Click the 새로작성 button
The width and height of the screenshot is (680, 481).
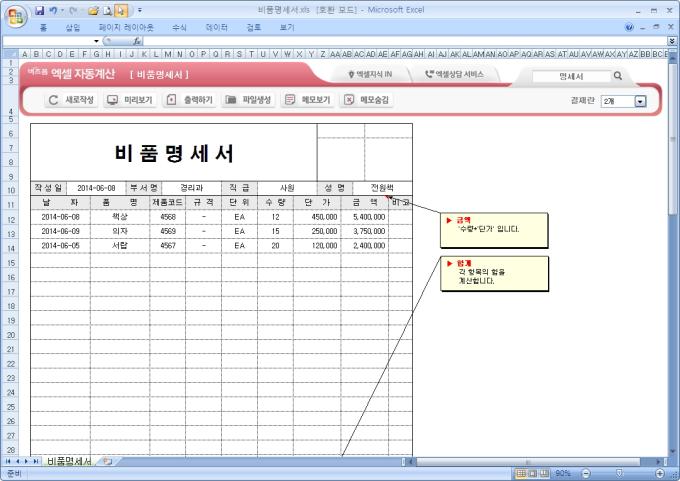tap(71, 100)
